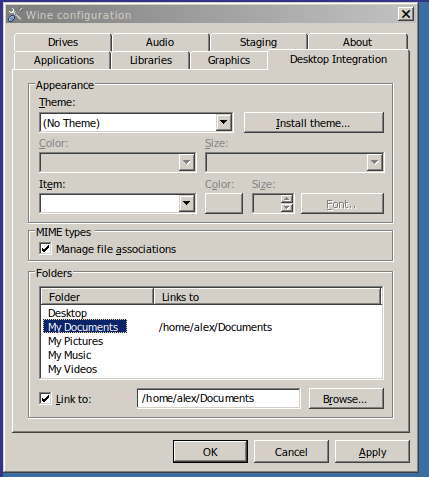Click the Cancel button
The image size is (429, 477).
291,452
